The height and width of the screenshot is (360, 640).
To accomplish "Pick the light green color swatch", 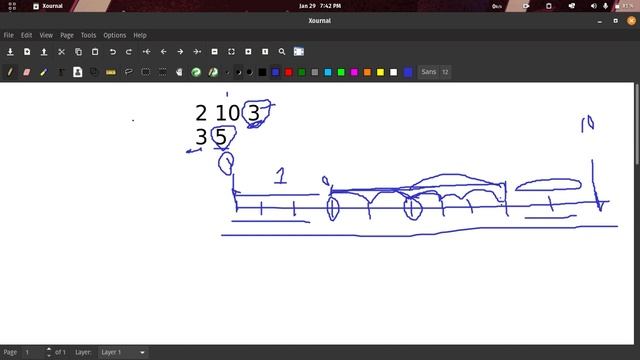I will [341, 72].
